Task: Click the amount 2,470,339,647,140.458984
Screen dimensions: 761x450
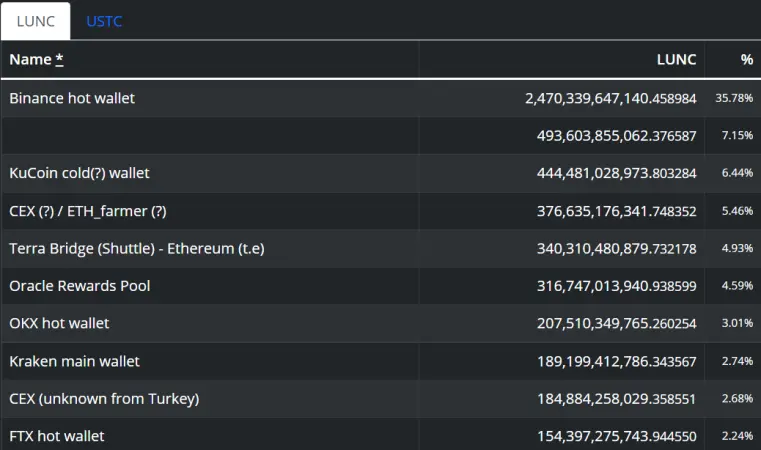Action: pyautogui.click(x=611, y=99)
